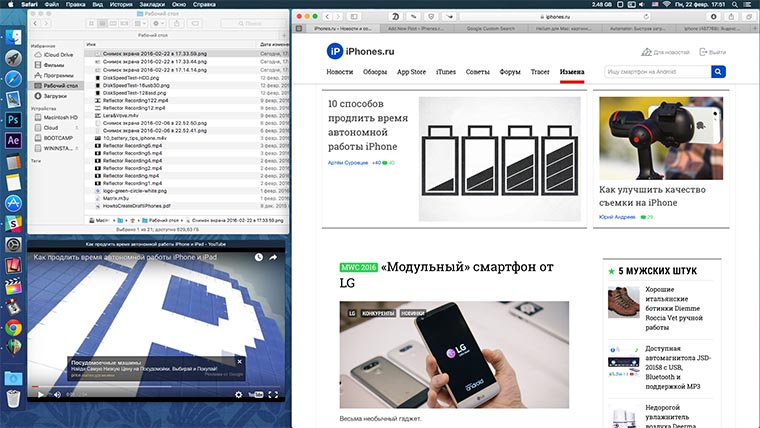Click Finder tags button in toolbar
The image size is (760, 428).
click(x=195, y=23)
